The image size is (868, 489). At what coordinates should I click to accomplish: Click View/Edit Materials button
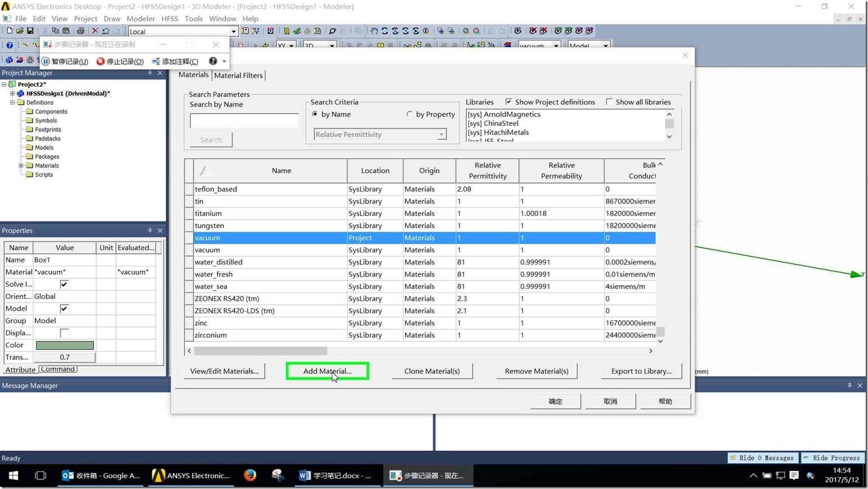point(224,371)
